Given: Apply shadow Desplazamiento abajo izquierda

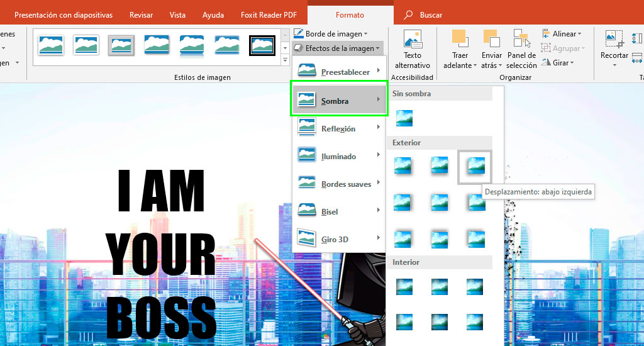Looking at the screenshot, I should click(x=475, y=167).
